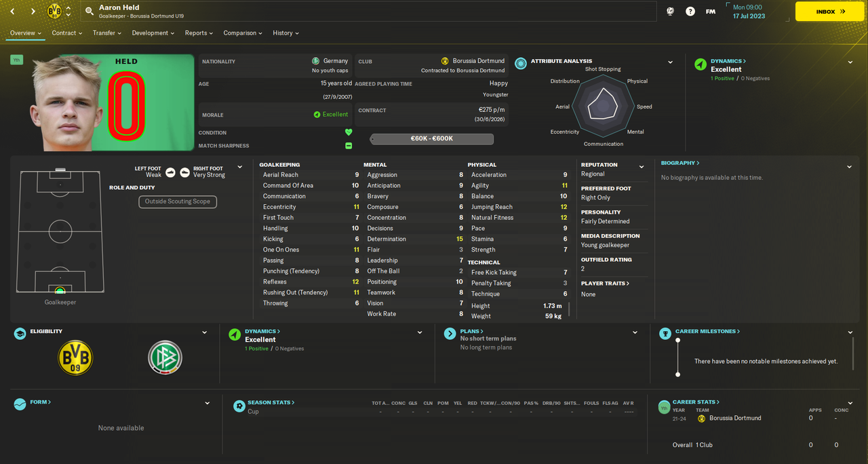The width and height of the screenshot is (868, 464).
Task: Expand the top-right Dynamics panel dropdown
Action: click(850, 62)
